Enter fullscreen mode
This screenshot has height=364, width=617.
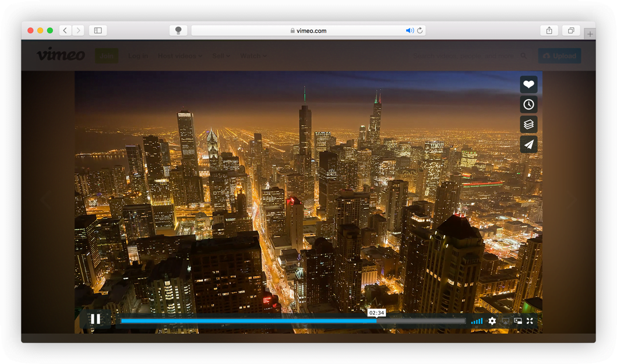coord(530,321)
